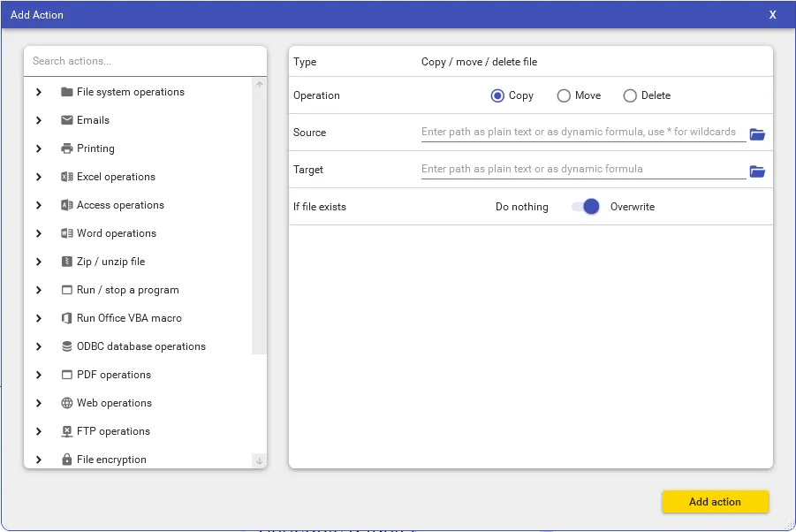Expand the FTP operations category chevron
Image resolution: width=796 pixels, height=532 pixels.
point(39,431)
